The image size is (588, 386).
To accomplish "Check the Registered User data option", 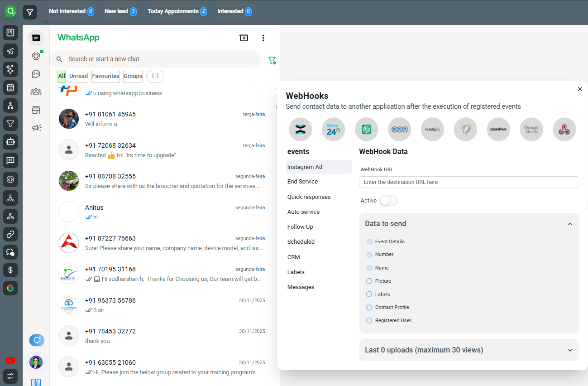I will 369,320.
